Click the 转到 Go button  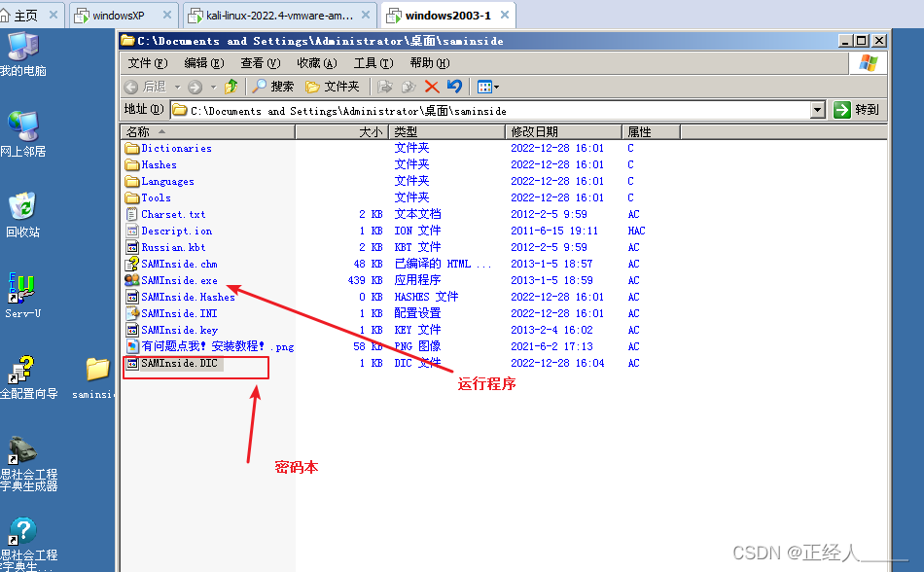[858, 110]
